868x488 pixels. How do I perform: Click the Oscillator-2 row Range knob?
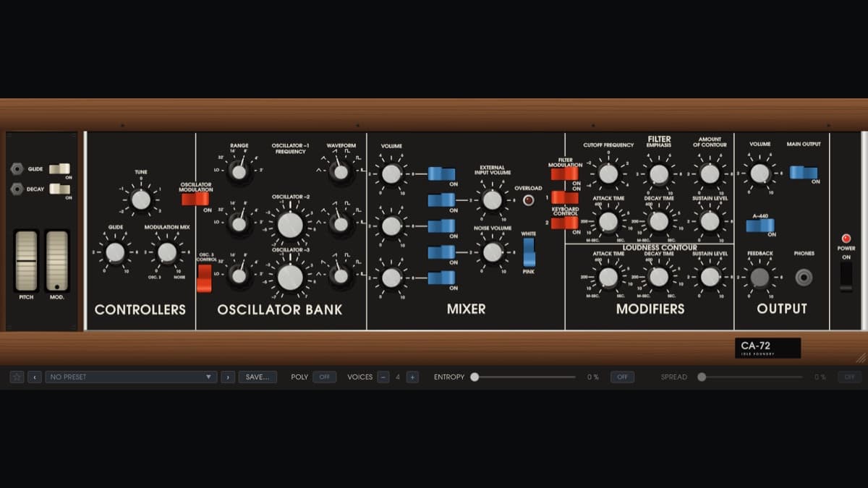(238, 223)
